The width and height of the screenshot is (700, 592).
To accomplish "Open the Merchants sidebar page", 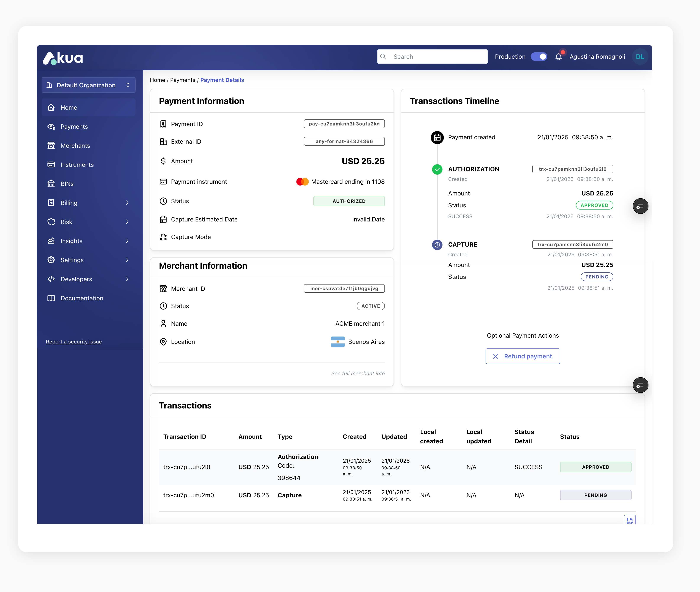I will pos(75,146).
